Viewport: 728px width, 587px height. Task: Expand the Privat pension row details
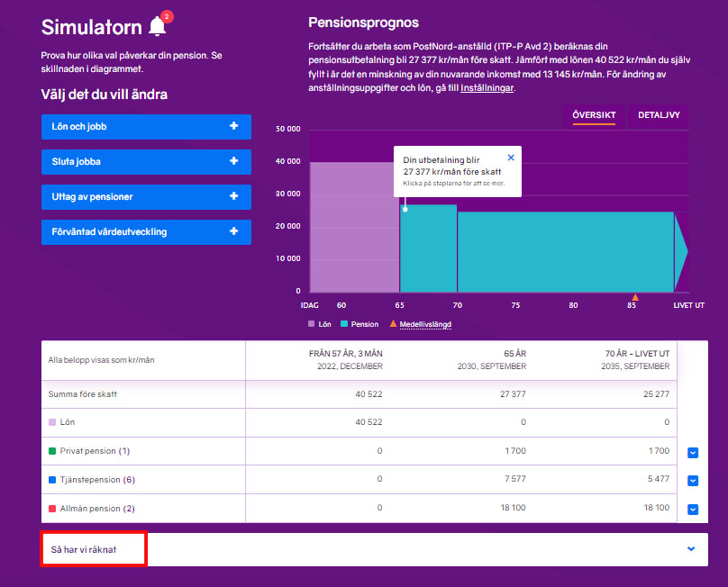(693, 453)
